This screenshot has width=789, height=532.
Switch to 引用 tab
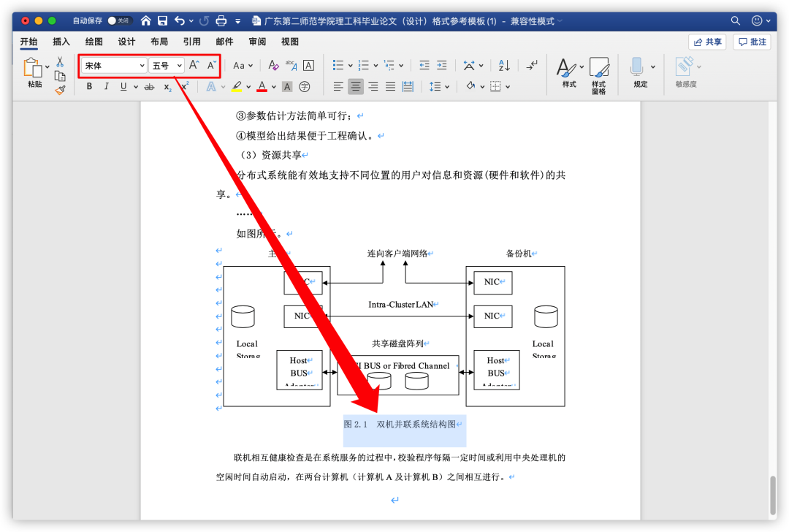click(191, 42)
